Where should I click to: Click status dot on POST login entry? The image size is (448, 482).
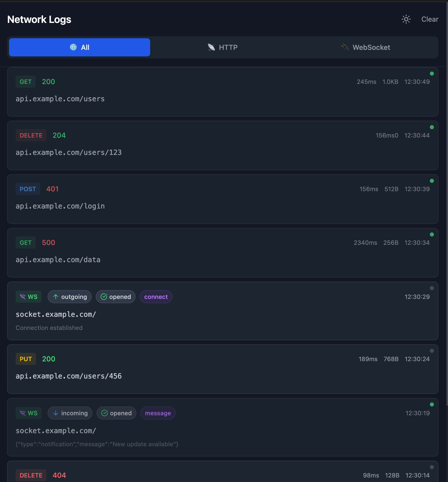(x=432, y=181)
